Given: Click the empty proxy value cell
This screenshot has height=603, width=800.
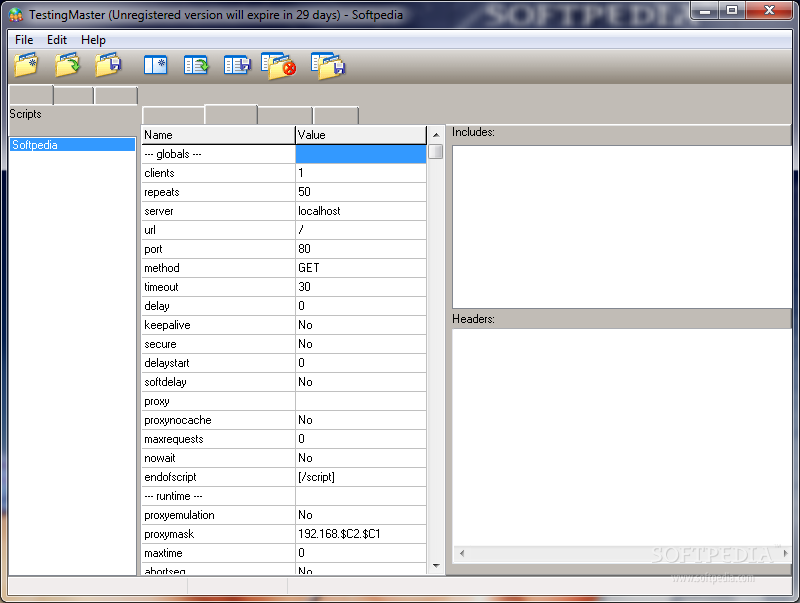Looking at the screenshot, I should tap(361, 401).
